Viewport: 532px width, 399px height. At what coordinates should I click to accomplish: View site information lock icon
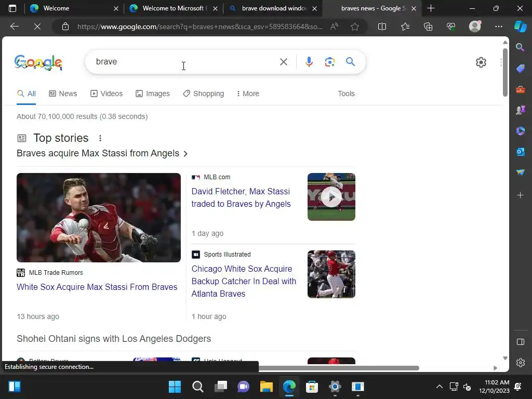pyautogui.click(x=65, y=26)
